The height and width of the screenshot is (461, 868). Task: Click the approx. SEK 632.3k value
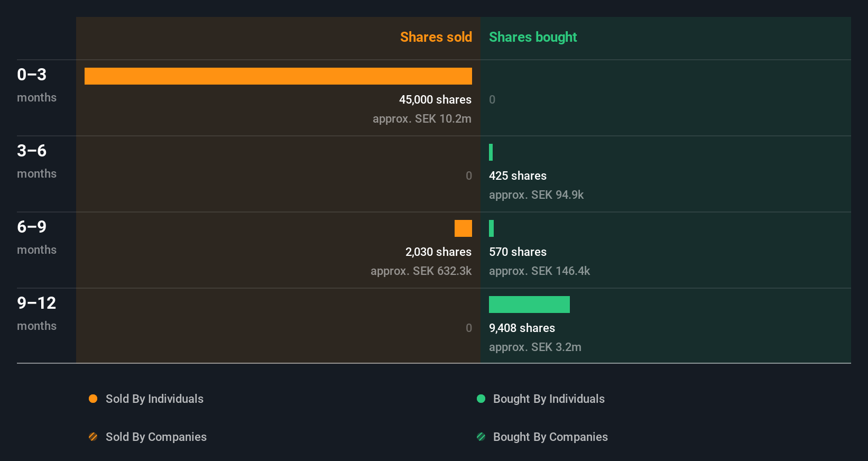click(x=421, y=271)
